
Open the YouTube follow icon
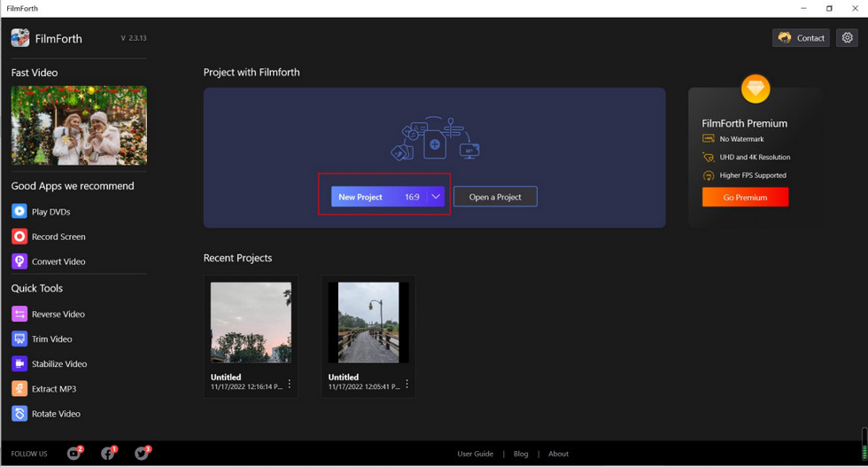74,453
